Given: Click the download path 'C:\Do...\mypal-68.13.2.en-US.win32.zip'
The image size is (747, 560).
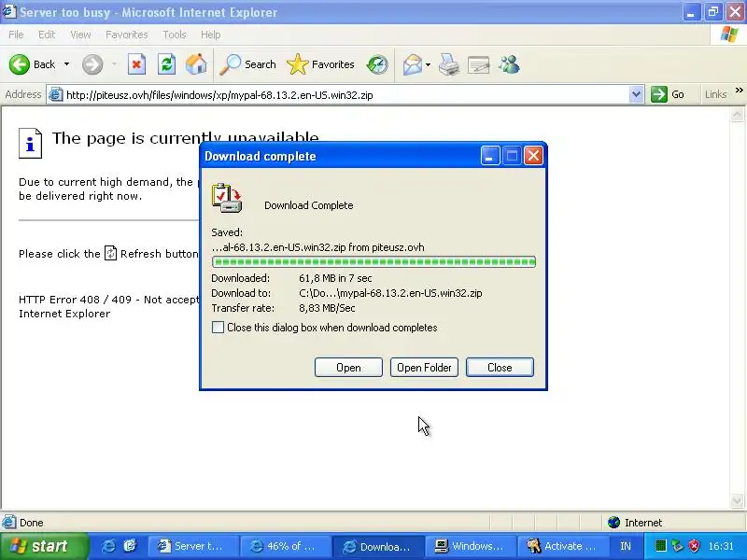Looking at the screenshot, I should click(x=390, y=293).
